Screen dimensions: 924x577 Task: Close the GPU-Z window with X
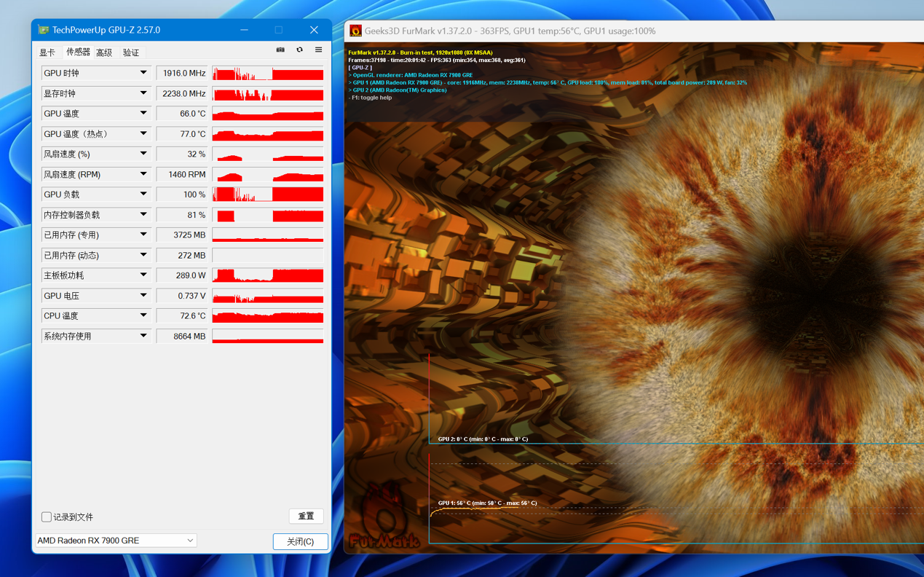click(314, 30)
